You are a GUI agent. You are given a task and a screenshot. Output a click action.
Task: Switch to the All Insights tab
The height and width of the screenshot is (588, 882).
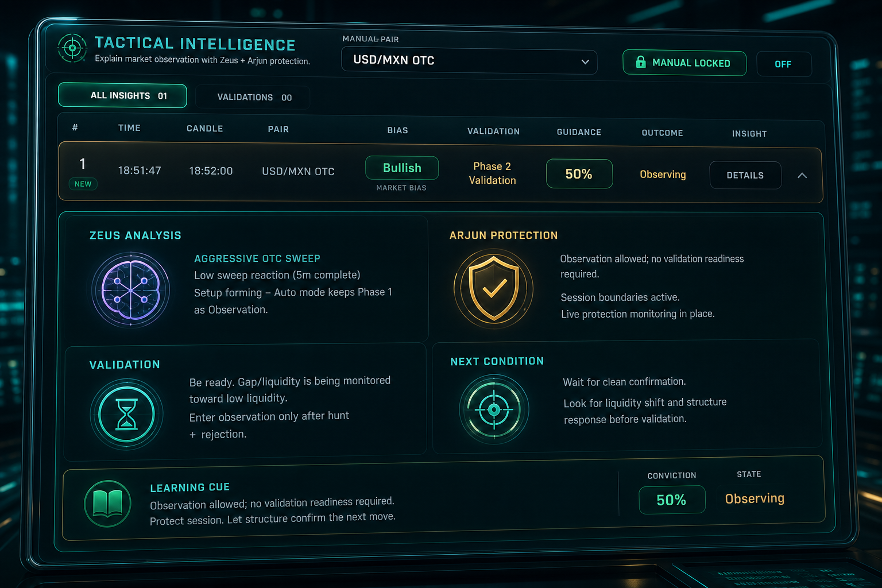[x=122, y=95]
